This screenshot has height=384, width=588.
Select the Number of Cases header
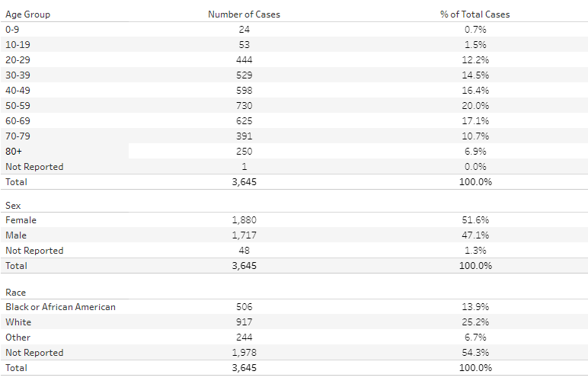point(244,14)
